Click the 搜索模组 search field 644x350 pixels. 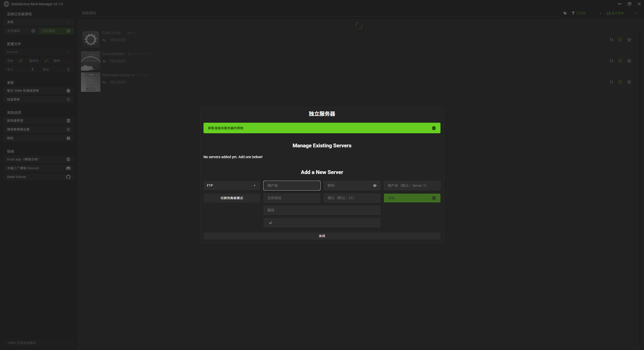point(320,13)
